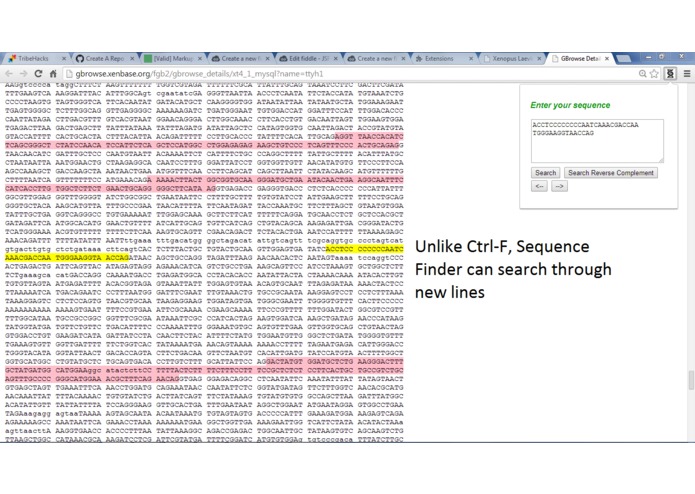Click the sequence text AAAAAAAAAA
Image resolution: width=695 pixels, height=494 pixels.
click(x=28, y=310)
